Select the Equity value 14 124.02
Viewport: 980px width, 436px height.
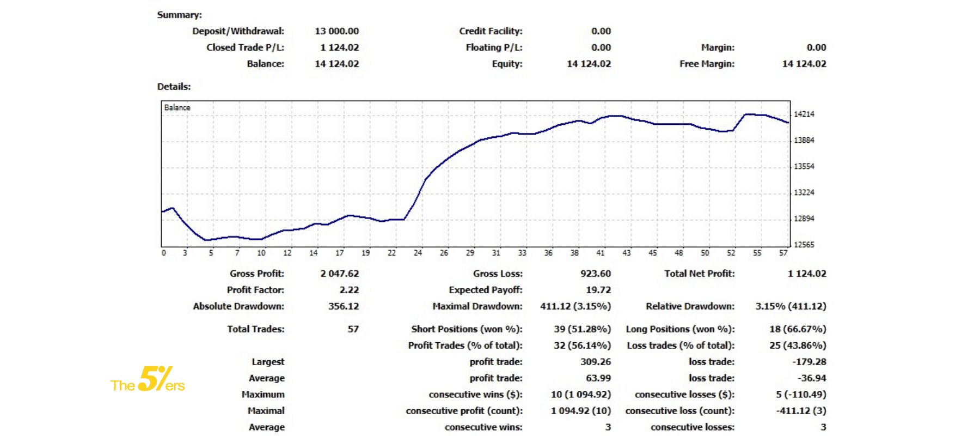589,64
